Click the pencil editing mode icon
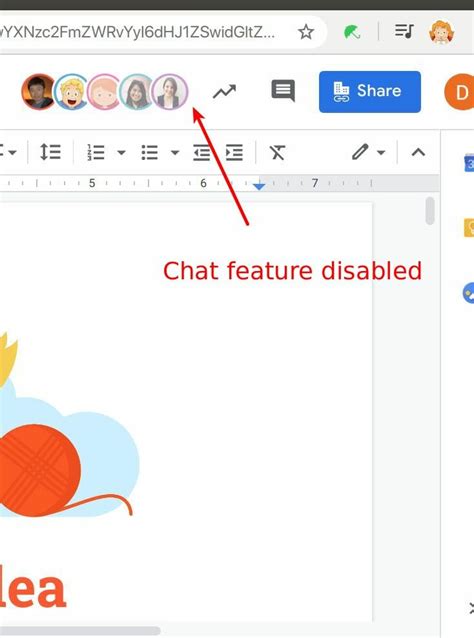474x638 pixels. (x=360, y=152)
